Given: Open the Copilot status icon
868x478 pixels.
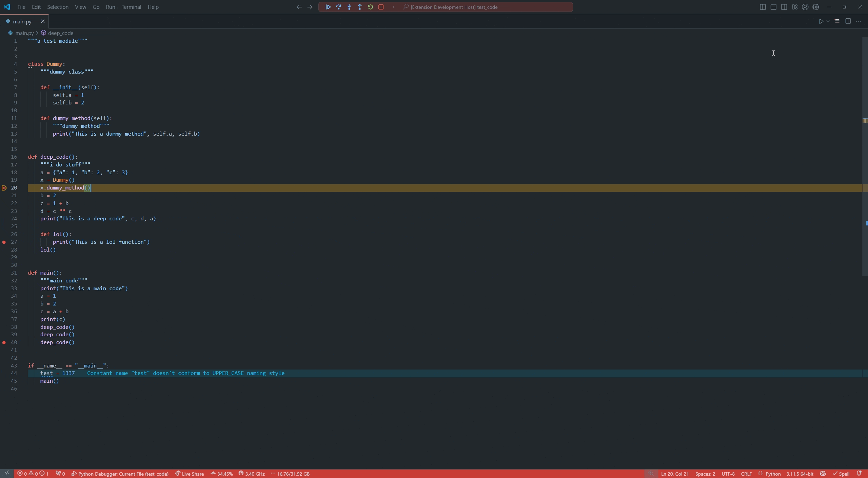Looking at the screenshot, I should click(823, 474).
